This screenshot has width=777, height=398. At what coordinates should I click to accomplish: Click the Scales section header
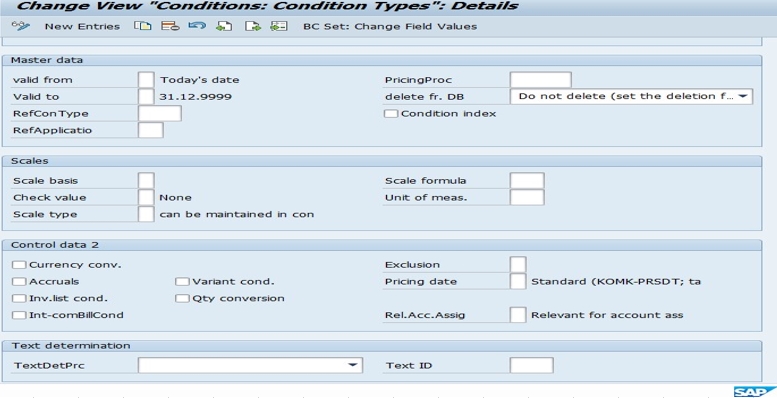(x=382, y=161)
